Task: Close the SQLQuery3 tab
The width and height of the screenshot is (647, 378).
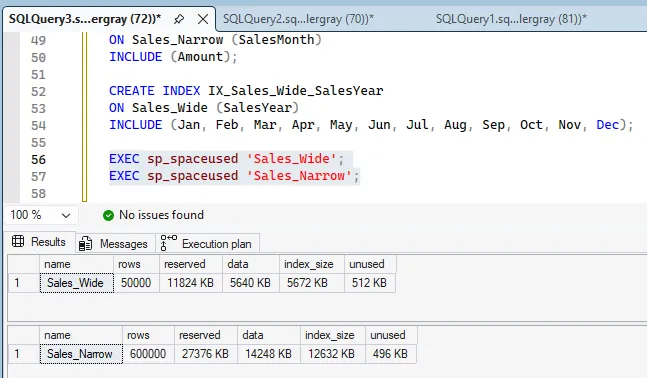Action: coord(203,19)
